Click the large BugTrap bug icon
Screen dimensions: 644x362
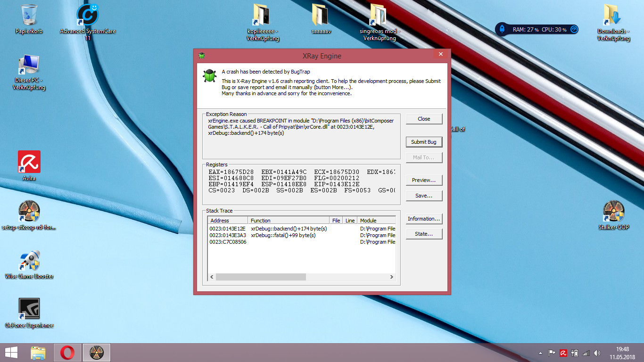[x=210, y=76]
